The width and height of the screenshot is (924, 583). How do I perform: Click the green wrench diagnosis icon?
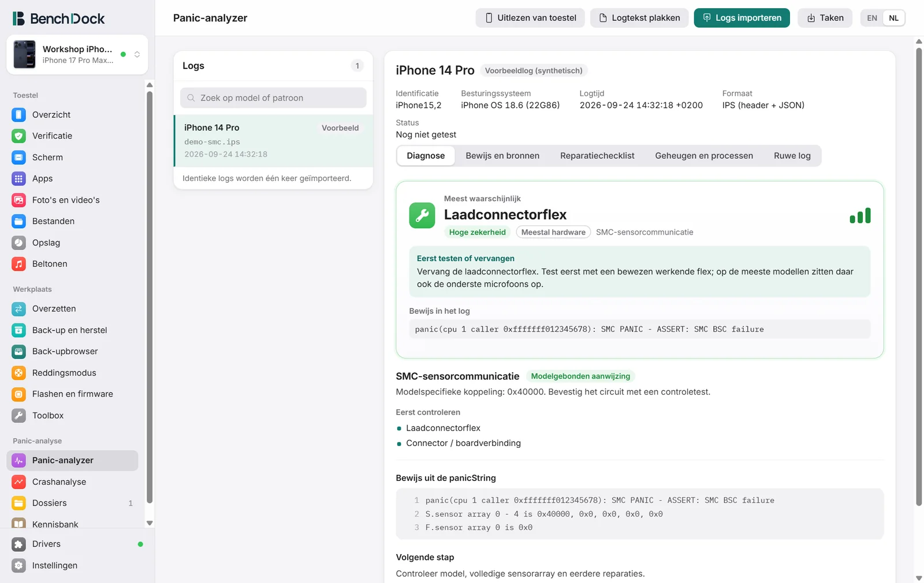422,216
